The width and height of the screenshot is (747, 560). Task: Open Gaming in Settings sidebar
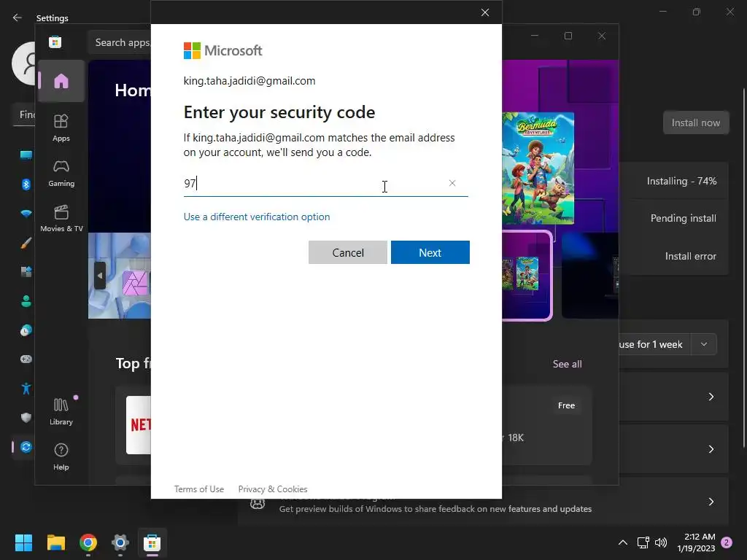[26, 359]
